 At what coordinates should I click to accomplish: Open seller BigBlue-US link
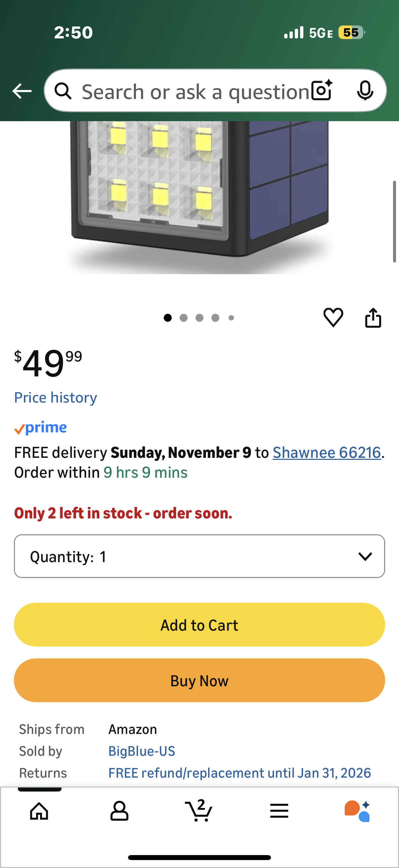tap(142, 751)
